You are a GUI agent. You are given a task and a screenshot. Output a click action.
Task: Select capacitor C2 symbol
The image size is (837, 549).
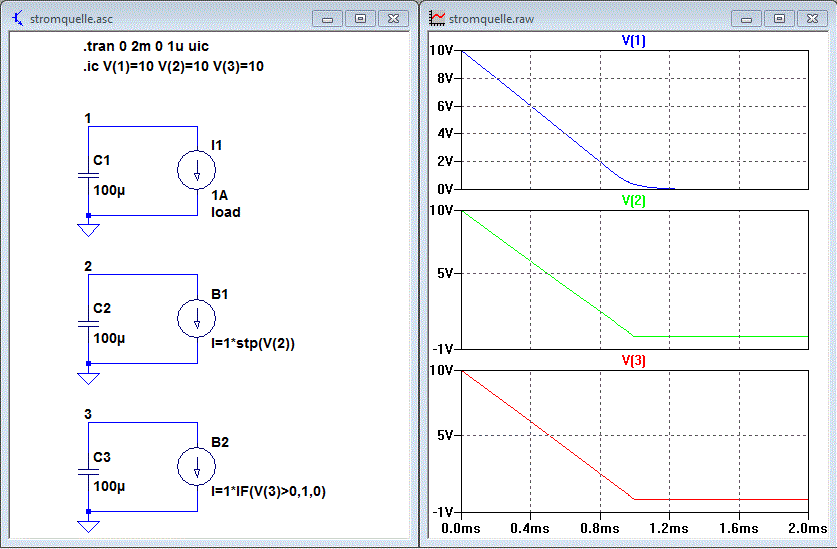coord(88,324)
